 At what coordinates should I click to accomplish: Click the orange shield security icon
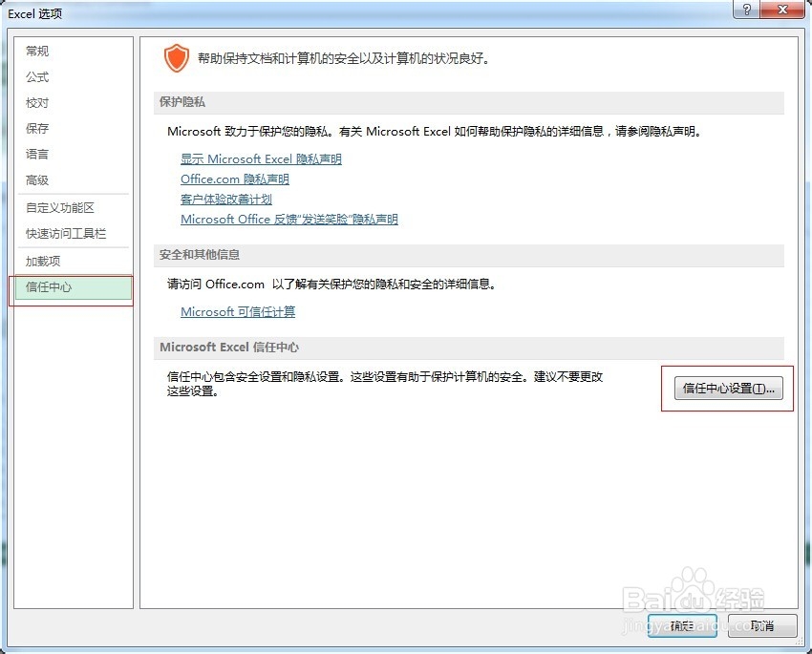176,58
